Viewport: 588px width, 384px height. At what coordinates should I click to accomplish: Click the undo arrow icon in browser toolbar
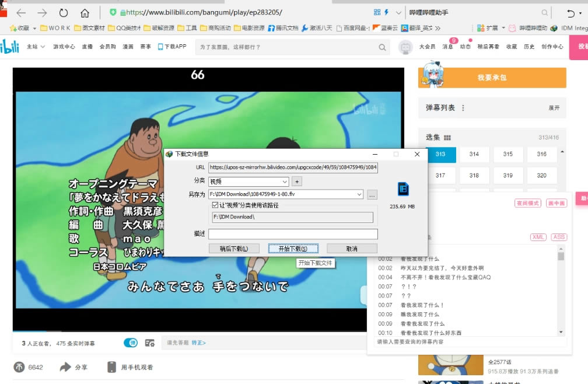click(x=570, y=13)
